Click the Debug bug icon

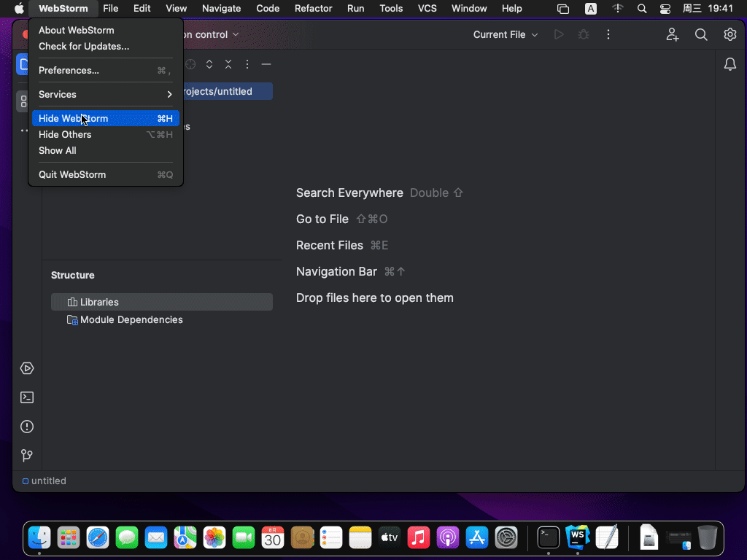[x=584, y=35]
